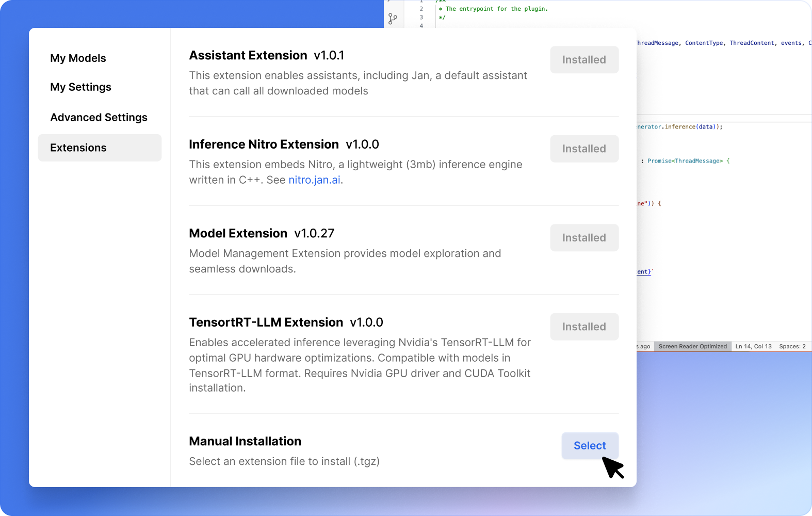Open Advanced Settings page
812x516 pixels.
99,118
